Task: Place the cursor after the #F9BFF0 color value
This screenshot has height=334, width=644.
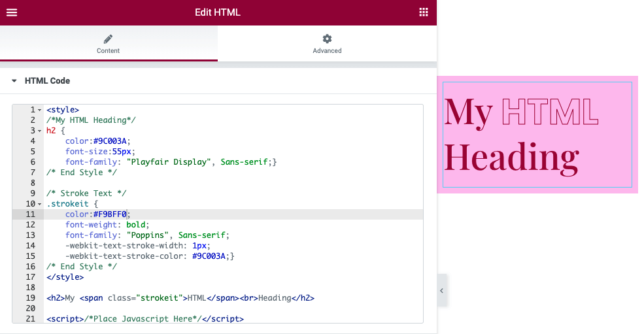Action: pos(127,214)
